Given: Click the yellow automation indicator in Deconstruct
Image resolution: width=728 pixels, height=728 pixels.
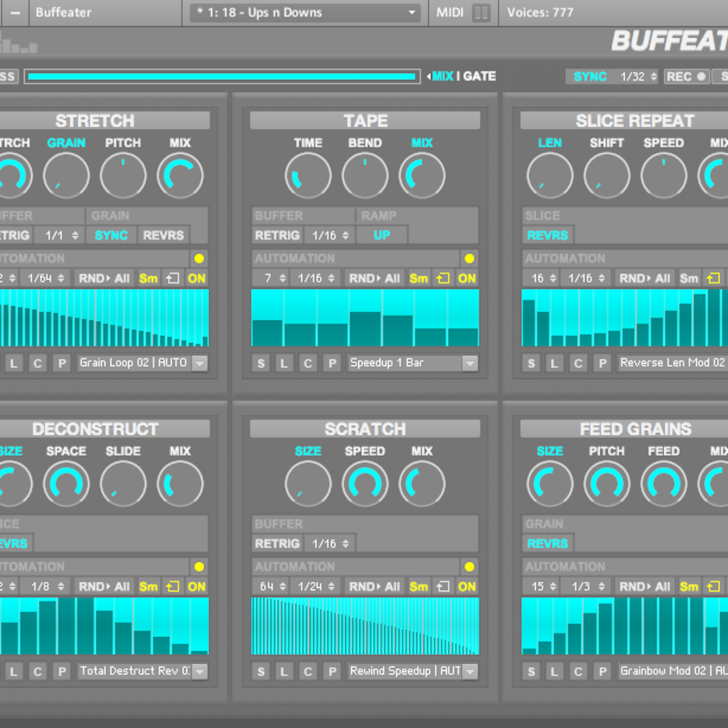Looking at the screenshot, I should pyautogui.click(x=199, y=567).
